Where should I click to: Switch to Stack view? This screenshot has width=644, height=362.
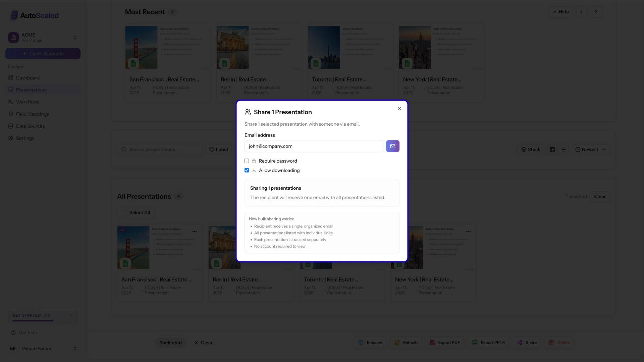point(531,149)
